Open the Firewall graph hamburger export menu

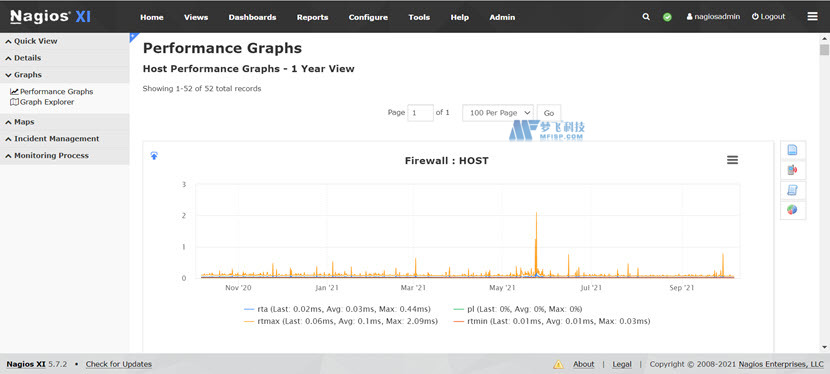[x=732, y=160]
